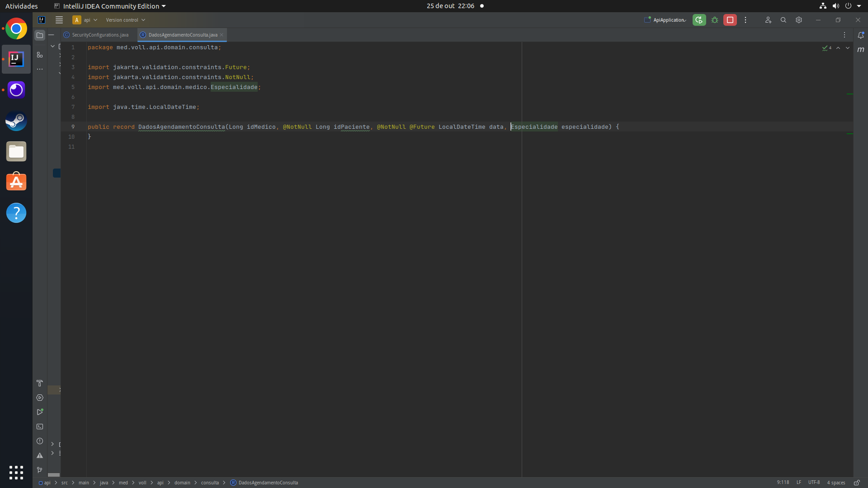
Task: Open the Services tool window hexagon icon
Action: [40, 398]
